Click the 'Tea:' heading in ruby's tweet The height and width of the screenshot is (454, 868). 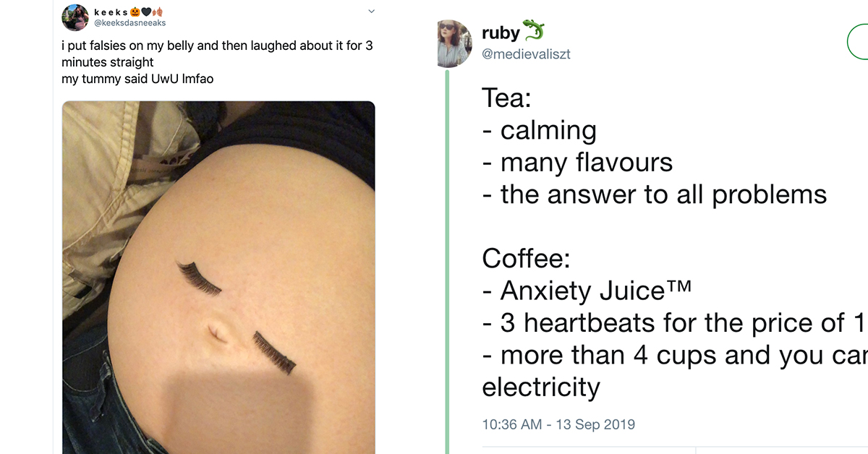click(507, 98)
